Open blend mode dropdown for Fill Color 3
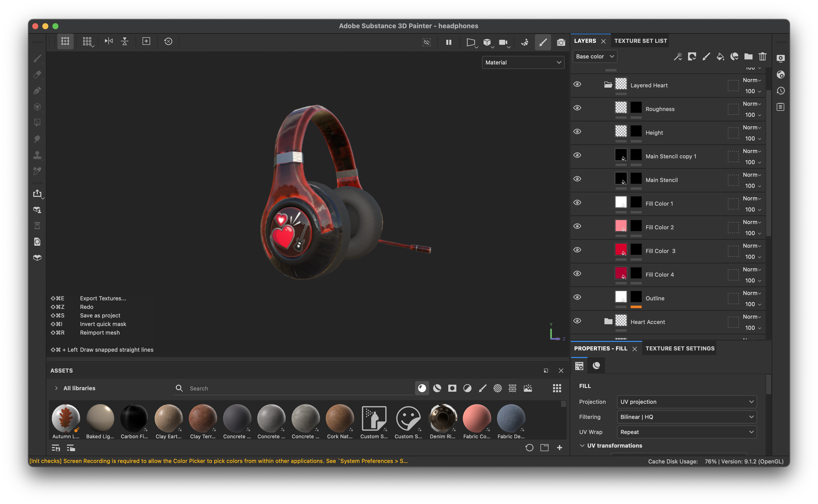Image resolution: width=818 pixels, height=504 pixels. click(752, 246)
